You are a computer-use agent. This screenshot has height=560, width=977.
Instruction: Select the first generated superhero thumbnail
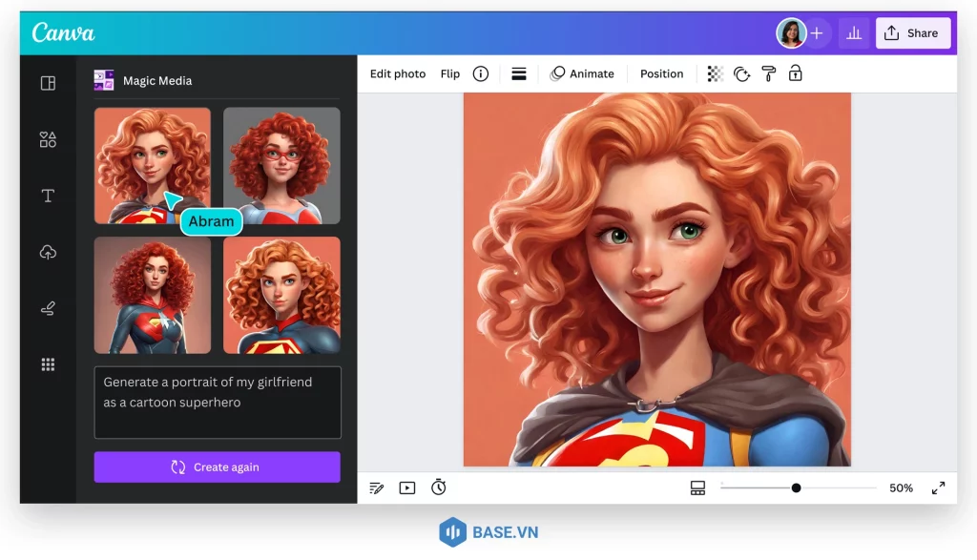(152, 165)
